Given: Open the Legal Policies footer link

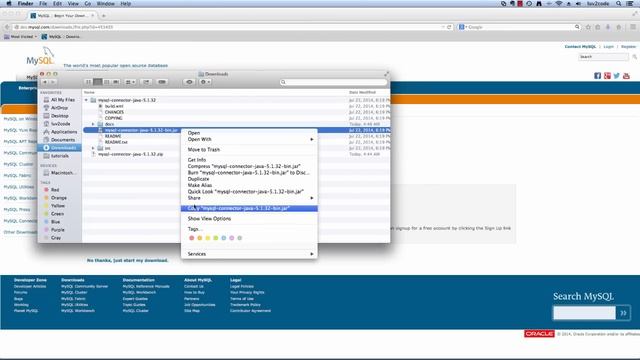Looking at the screenshot, I should 242,287.
